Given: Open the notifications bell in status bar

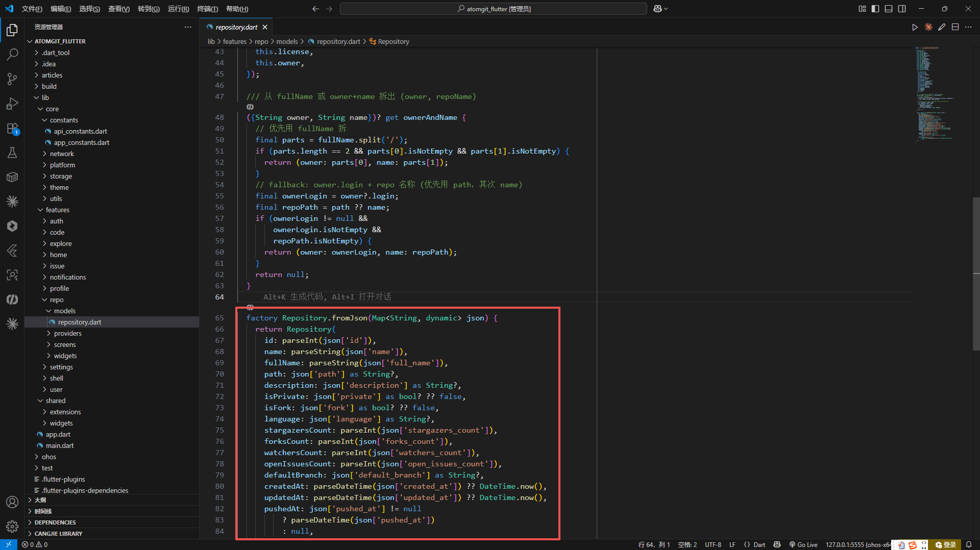Looking at the screenshot, I should pyautogui.click(x=969, y=544).
